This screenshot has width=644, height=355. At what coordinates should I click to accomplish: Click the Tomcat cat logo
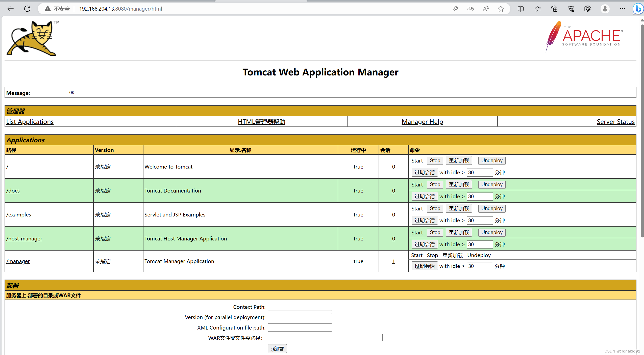[33, 38]
